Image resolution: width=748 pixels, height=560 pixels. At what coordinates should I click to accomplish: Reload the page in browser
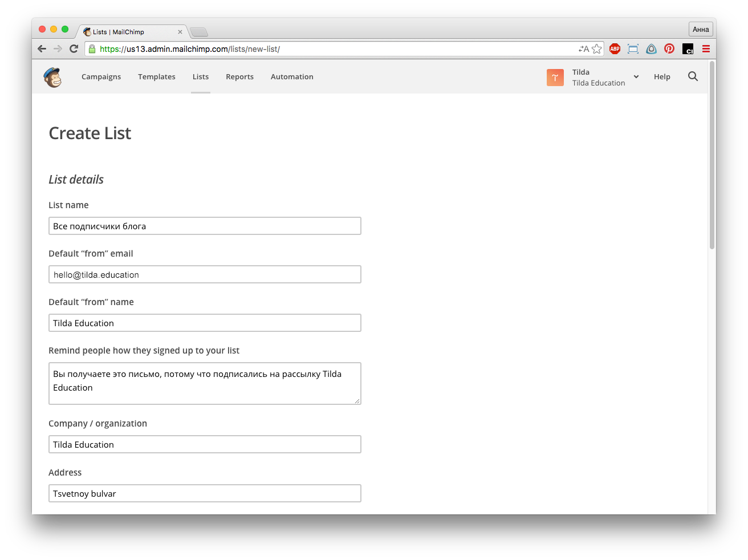74,49
